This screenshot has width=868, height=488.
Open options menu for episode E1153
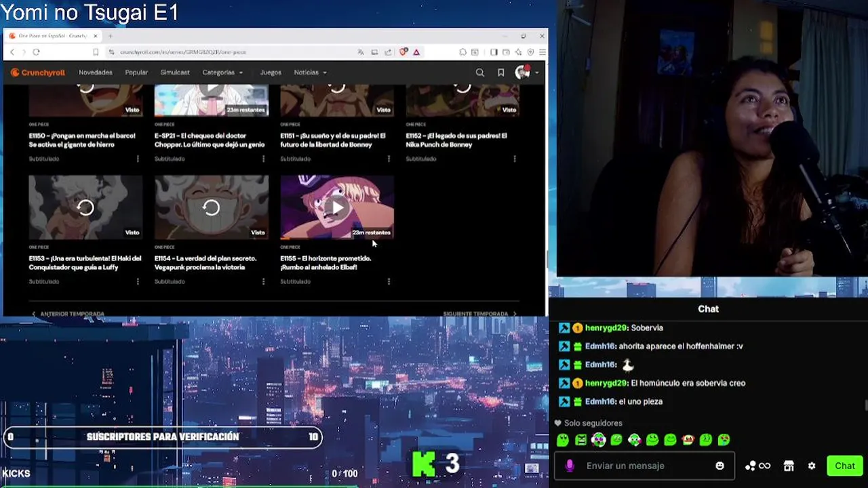point(138,281)
